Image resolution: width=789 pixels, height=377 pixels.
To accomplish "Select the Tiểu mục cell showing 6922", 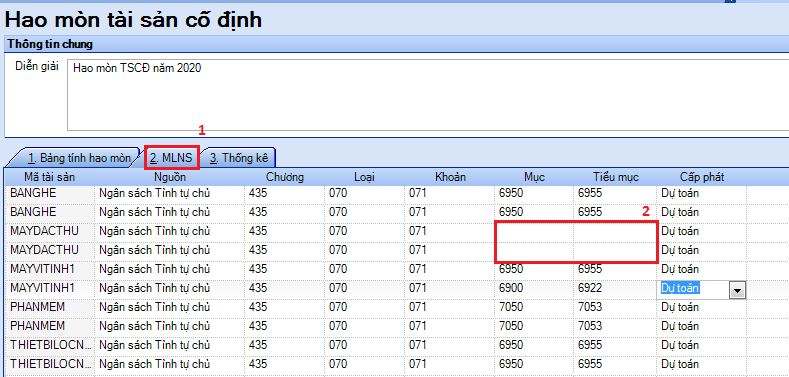I will pyautogui.click(x=615, y=288).
